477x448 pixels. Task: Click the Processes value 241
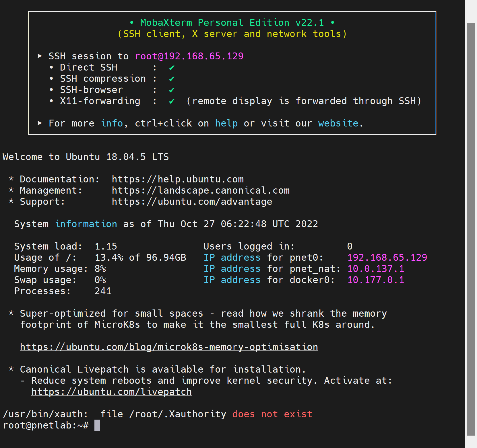click(x=103, y=291)
